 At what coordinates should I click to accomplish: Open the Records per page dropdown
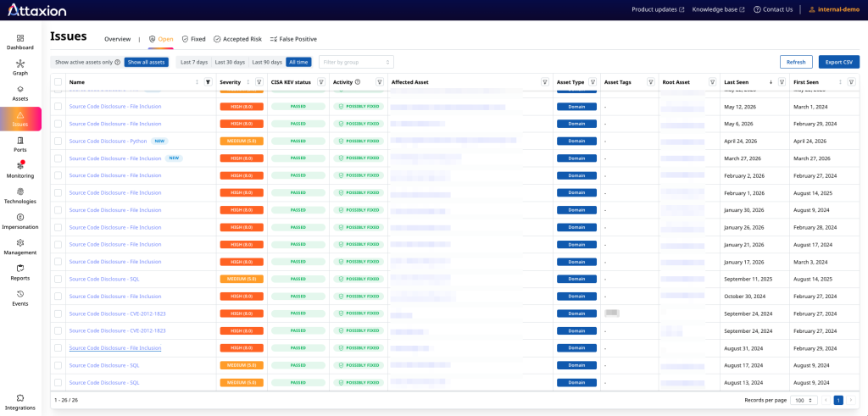(x=804, y=400)
